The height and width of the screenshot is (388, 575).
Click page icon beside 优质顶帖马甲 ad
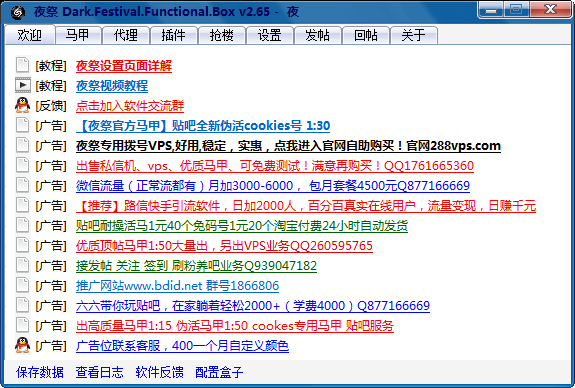(x=22, y=245)
